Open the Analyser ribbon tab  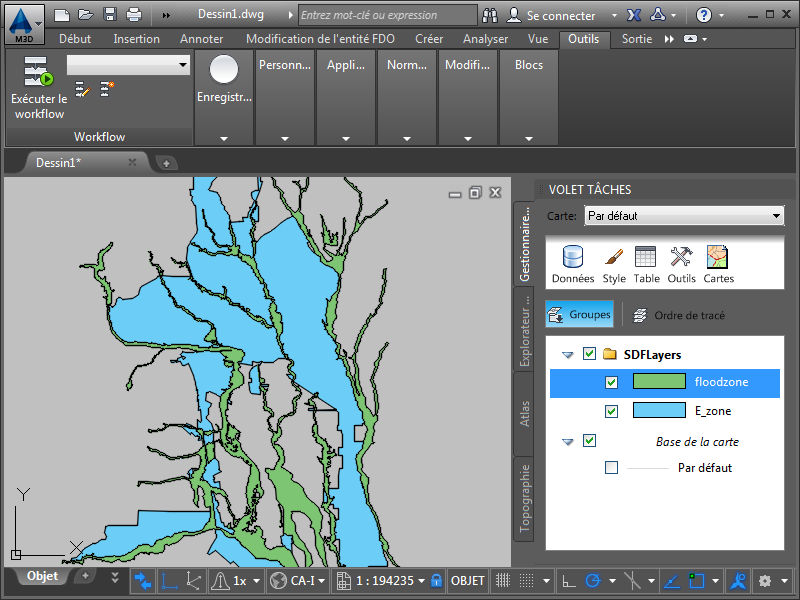click(x=485, y=39)
